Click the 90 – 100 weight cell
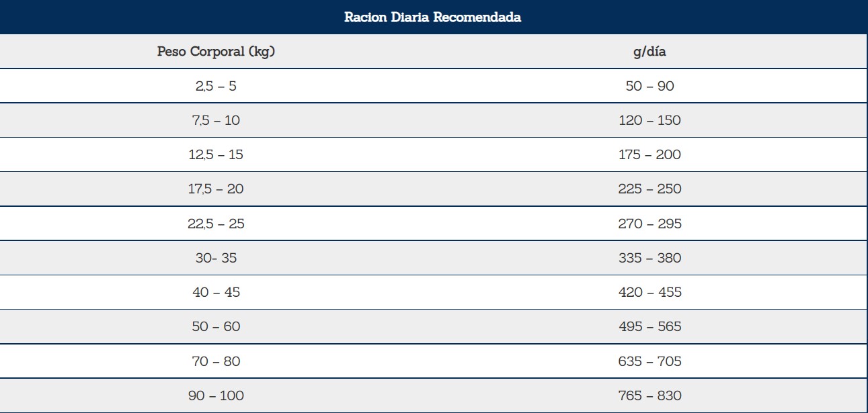The image size is (868, 413). [216, 396]
